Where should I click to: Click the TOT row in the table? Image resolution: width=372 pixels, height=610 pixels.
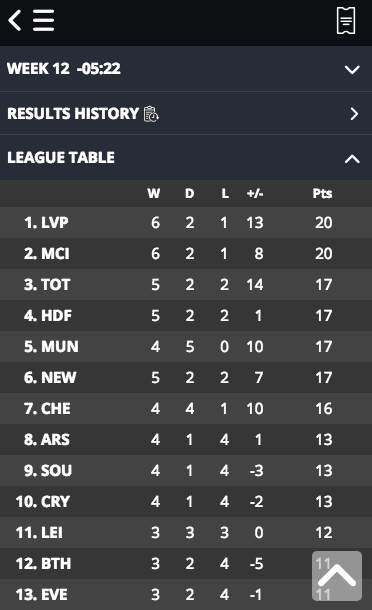(186, 284)
